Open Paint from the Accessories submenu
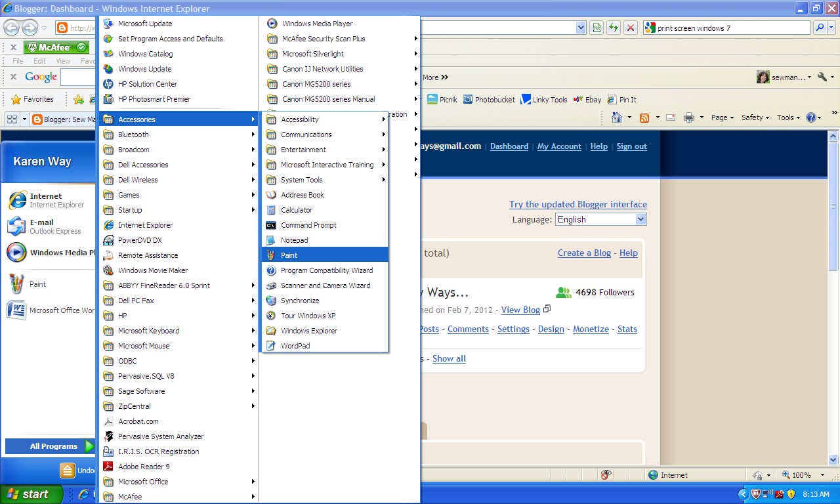Image resolution: width=840 pixels, height=504 pixels. click(325, 255)
